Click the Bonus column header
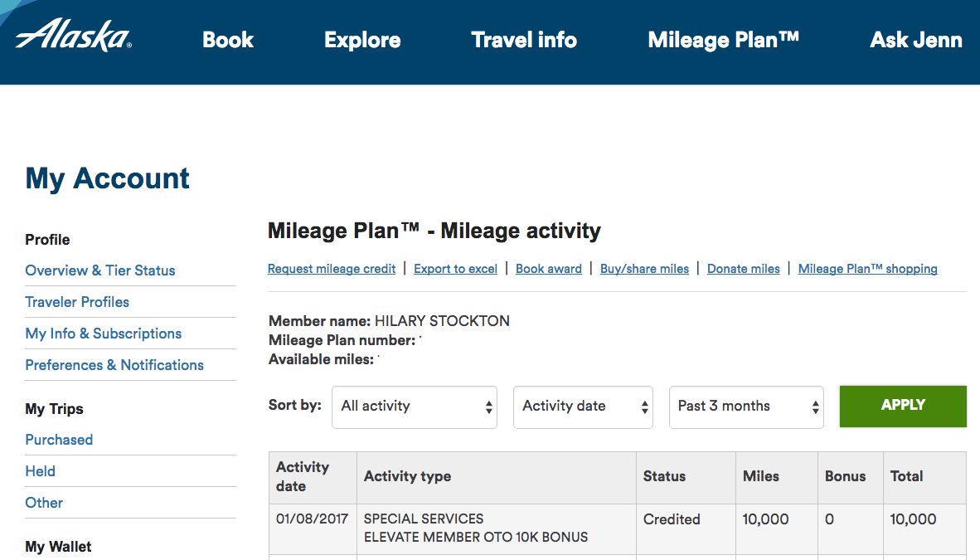 850,477
